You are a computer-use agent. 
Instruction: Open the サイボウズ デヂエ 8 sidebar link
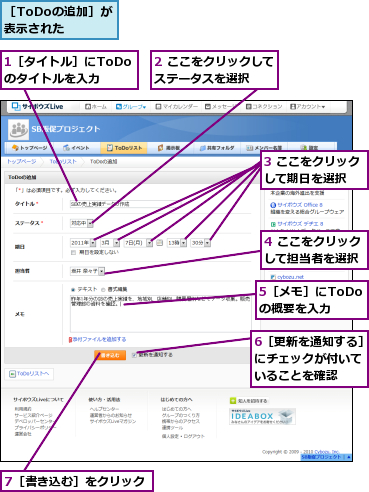click(300, 224)
